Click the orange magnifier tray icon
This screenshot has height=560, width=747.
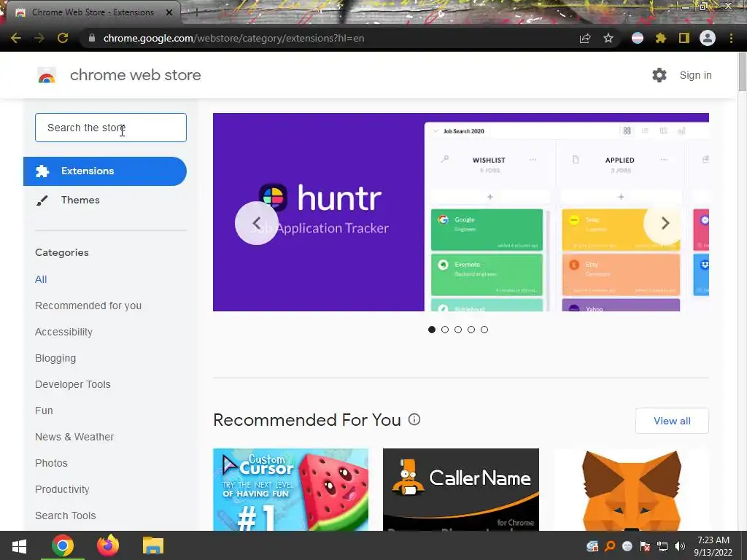coord(610,546)
